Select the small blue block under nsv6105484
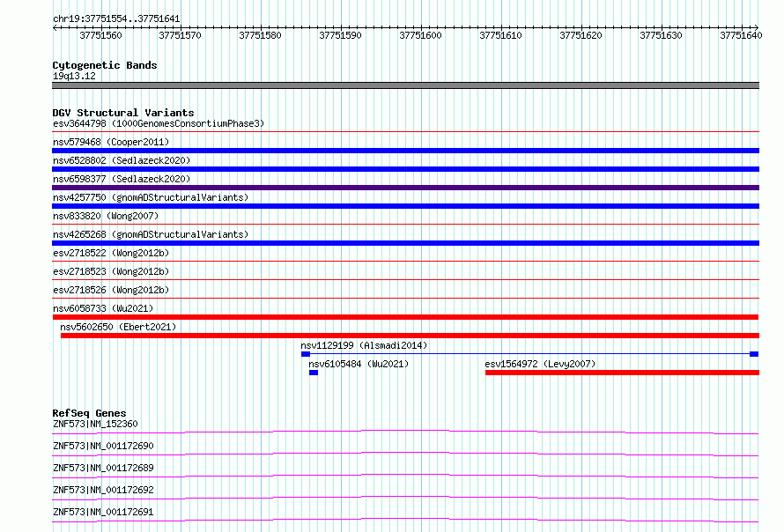 click(314, 373)
